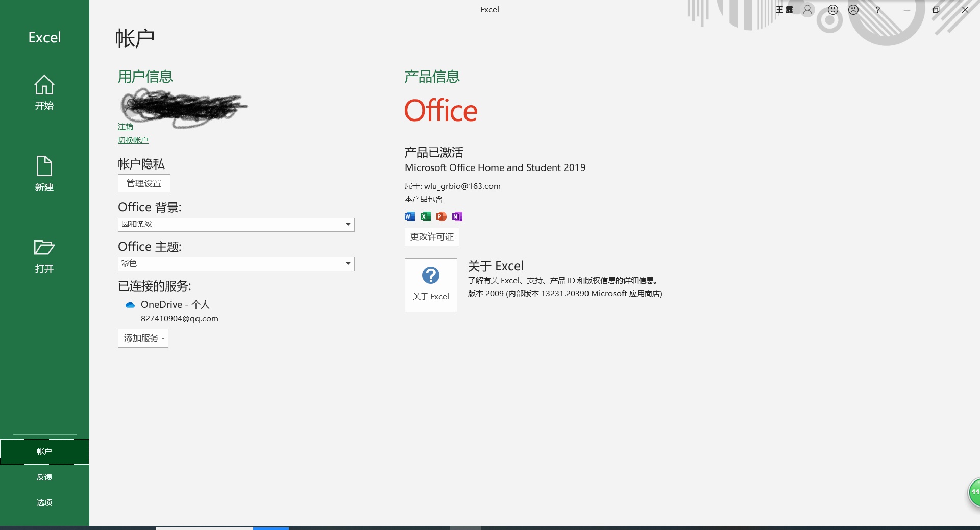Click the 王露 account name in title bar
The image size is (980, 530).
(785, 10)
